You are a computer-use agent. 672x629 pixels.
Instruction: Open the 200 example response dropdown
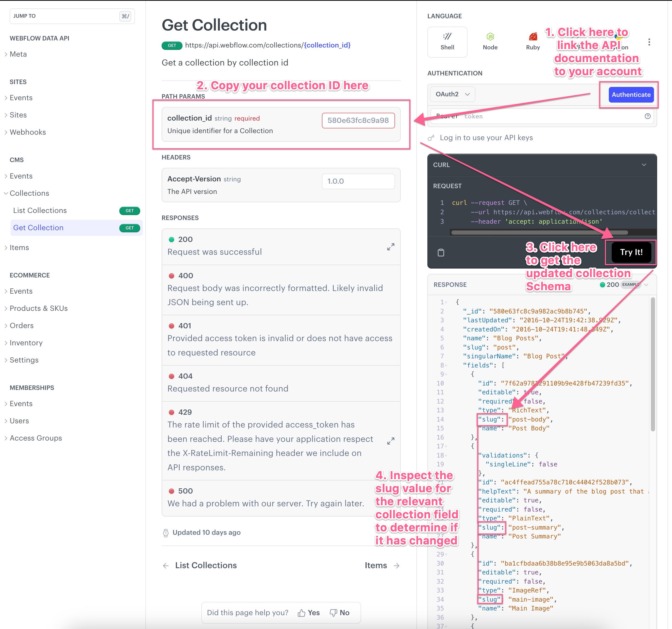point(646,284)
